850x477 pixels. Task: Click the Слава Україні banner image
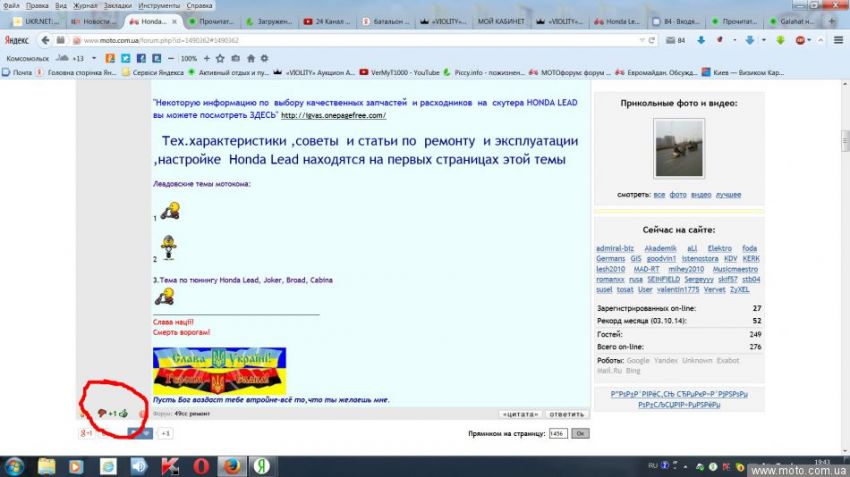point(219,371)
